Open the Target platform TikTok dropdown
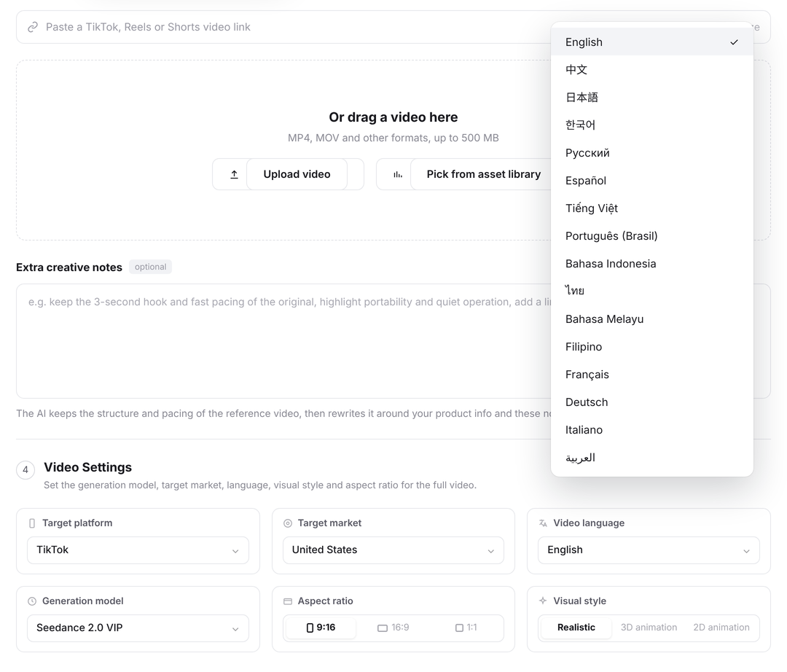The height and width of the screenshot is (672, 787). (x=138, y=550)
